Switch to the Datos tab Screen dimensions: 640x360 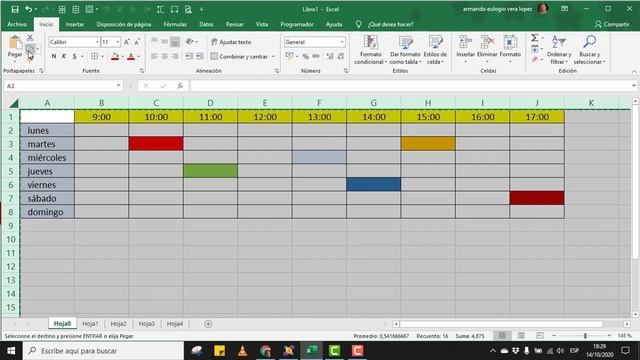(206, 24)
